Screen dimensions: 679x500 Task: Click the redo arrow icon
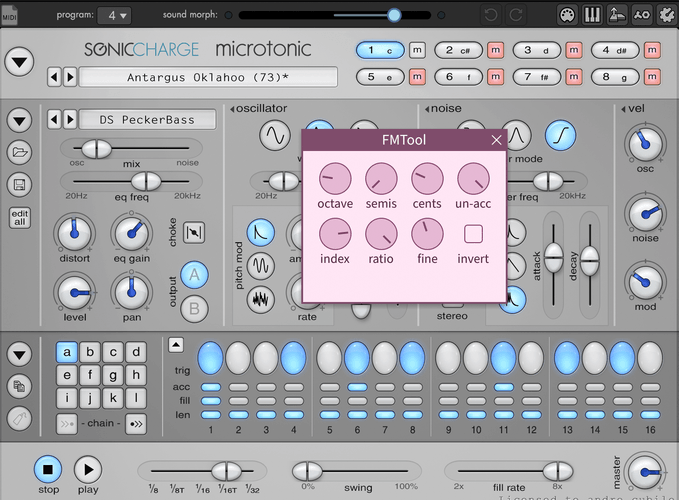(x=515, y=15)
